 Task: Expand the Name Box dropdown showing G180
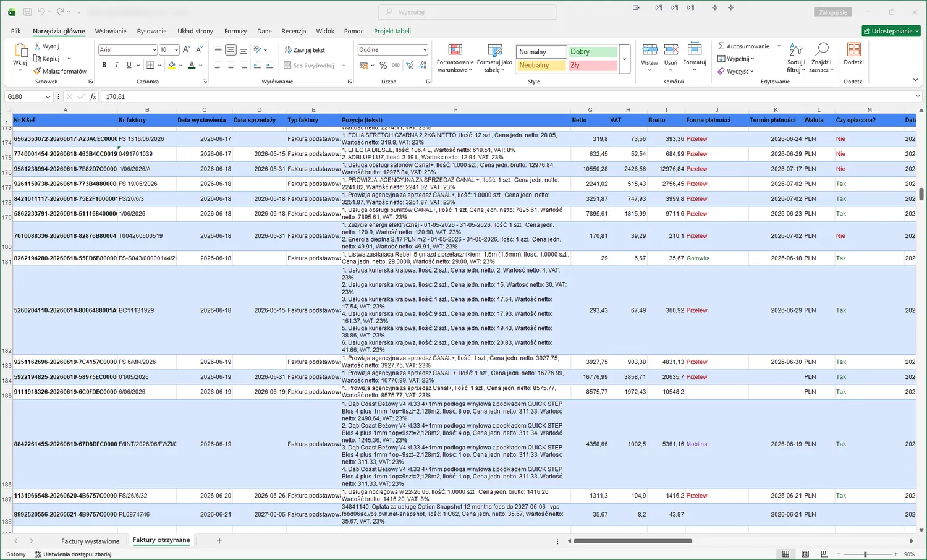[x=48, y=97]
